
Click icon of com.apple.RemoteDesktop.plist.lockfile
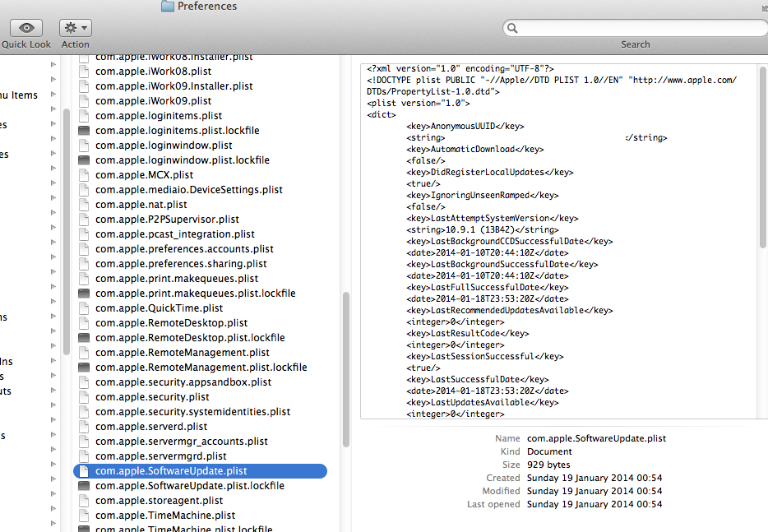pyautogui.click(x=84, y=337)
